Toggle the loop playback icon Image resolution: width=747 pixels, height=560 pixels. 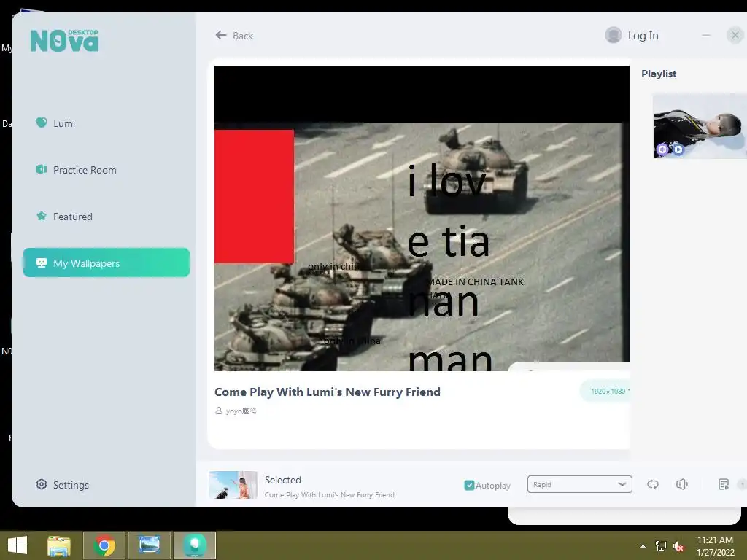pos(653,484)
